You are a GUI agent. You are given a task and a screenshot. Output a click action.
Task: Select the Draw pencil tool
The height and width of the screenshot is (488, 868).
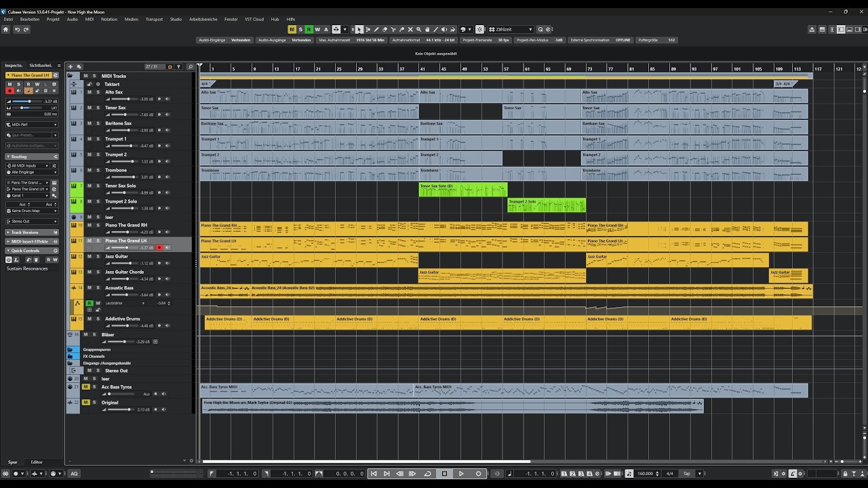point(376,29)
